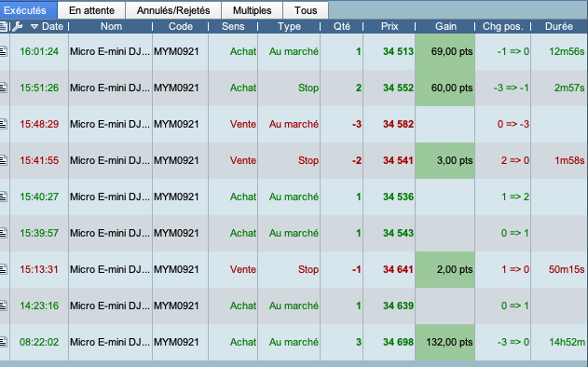Click the document icon in header row

point(4,26)
